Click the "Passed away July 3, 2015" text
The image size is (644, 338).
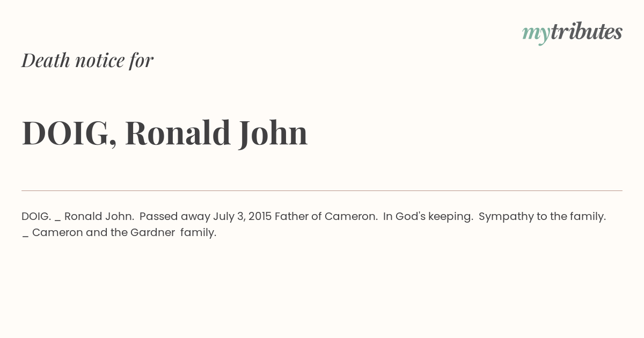click(x=206, y=217)
